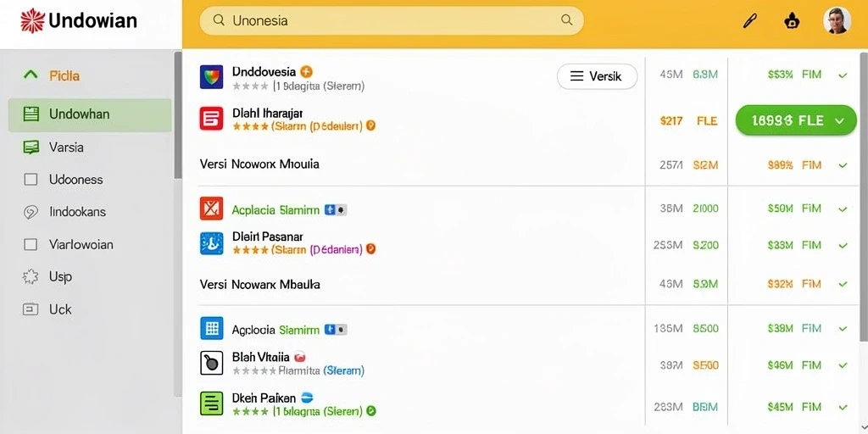
Task: Select the red Dlahl Iharaijar app icon
Action: tap(211, 119)
